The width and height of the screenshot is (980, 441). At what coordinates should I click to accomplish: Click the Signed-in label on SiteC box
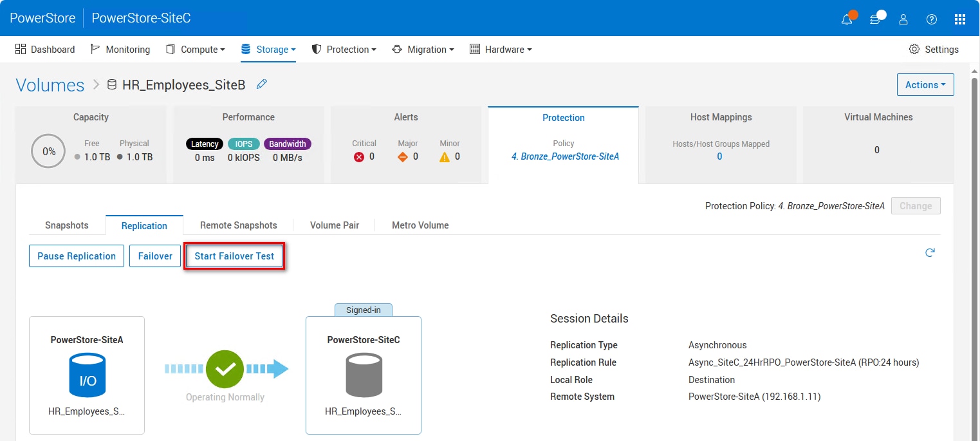click(x=364, y=310)
